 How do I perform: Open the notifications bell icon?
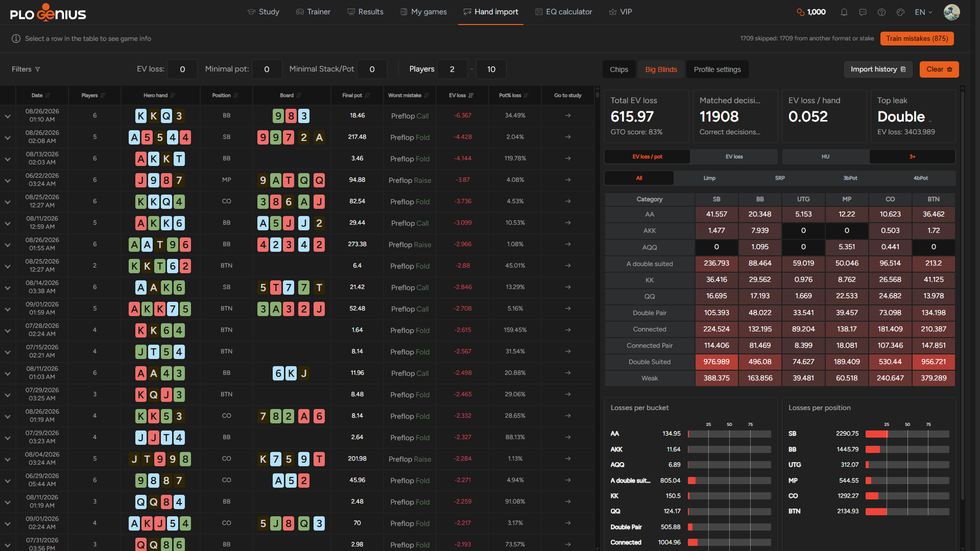[x=844, y=12]
